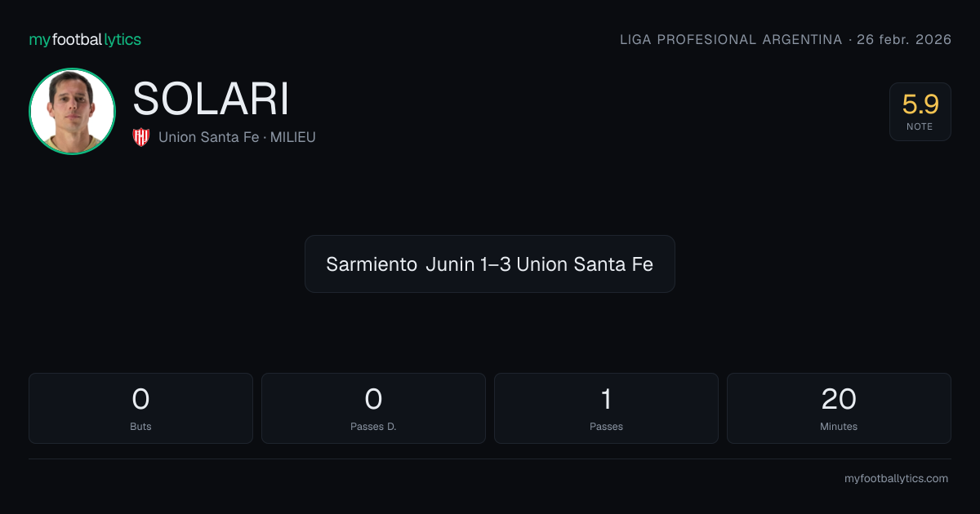980x514 pixels.
Task: Select the Passes stat card showing 1
Action: click(x=606, y=408)
